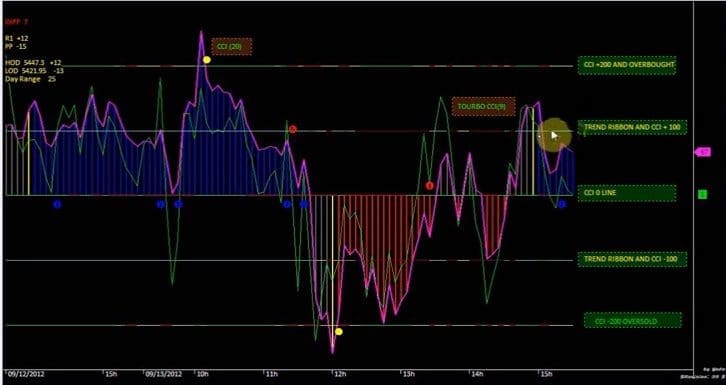Screen dimensions: 726x385
Task: Click the 11h tick on the time axis
Action: pyautogui.click(x=271, y=374)
